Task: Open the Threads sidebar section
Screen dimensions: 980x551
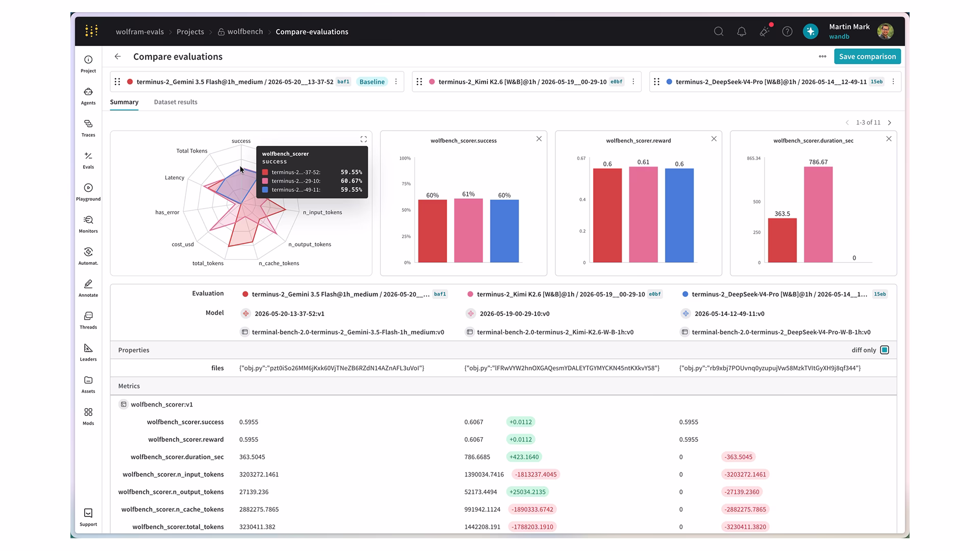Action: click(88, 320)
